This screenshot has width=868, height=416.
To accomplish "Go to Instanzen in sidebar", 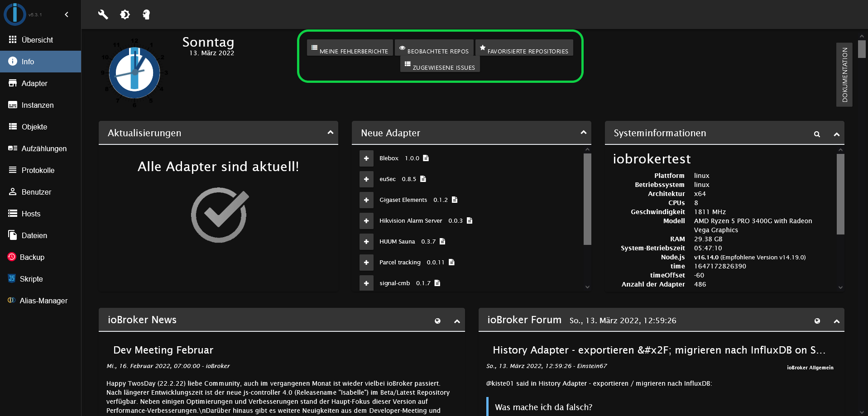I will tap(40, 105).
